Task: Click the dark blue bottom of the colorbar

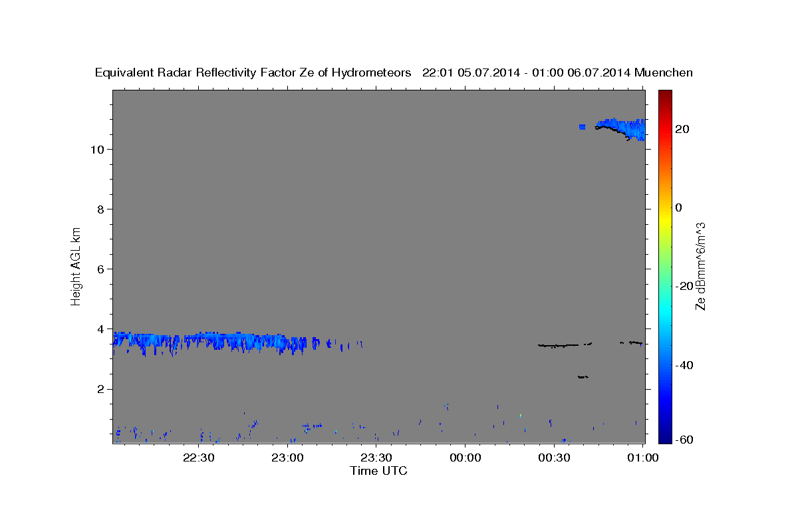Action: (666, 438)
